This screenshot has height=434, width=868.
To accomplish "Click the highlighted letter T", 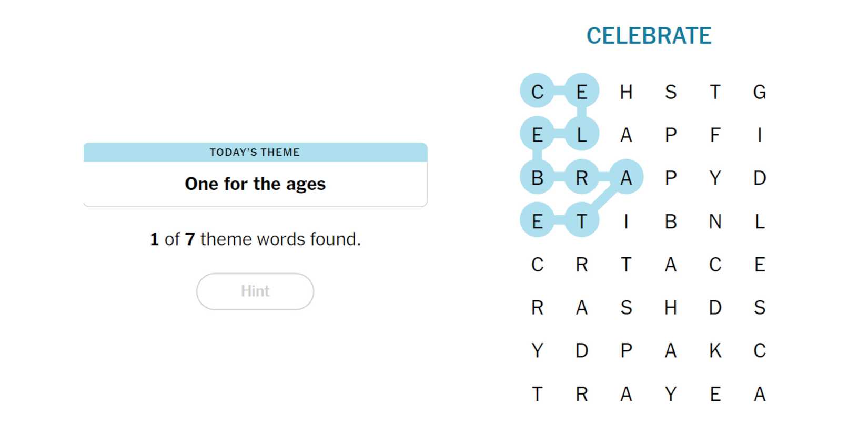I will coord(581,221).
